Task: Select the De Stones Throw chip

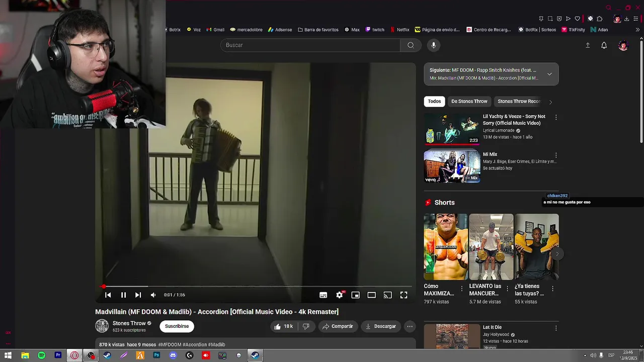Action: (469, 101)
